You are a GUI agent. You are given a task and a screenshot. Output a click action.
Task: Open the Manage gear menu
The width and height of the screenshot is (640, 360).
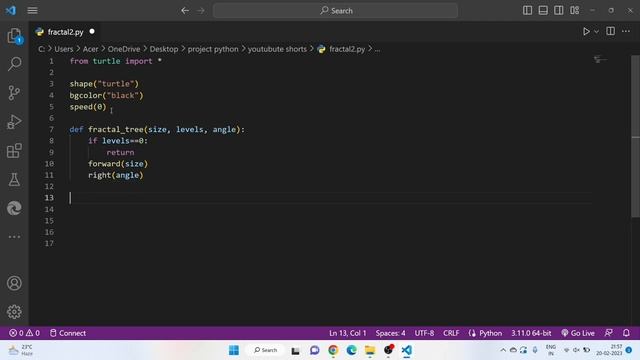coord(14,312)
